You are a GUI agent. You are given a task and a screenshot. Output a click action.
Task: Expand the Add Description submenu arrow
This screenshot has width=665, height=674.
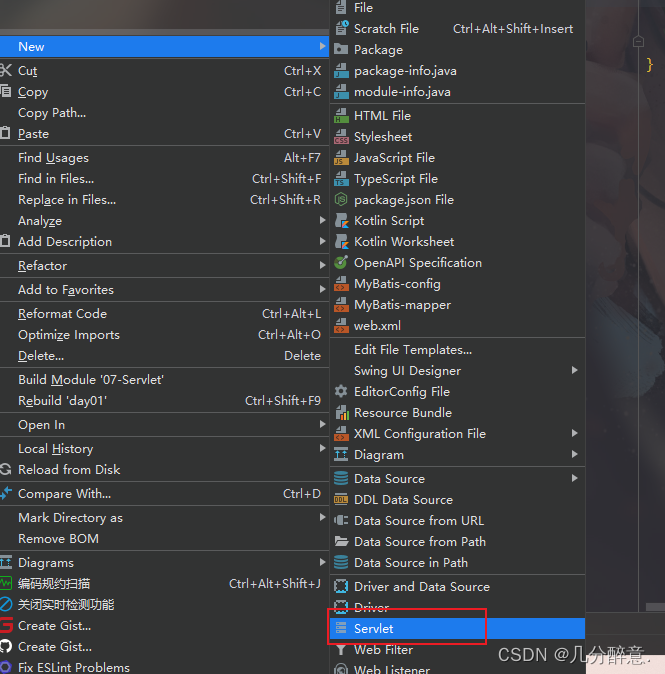click(322, 241)
